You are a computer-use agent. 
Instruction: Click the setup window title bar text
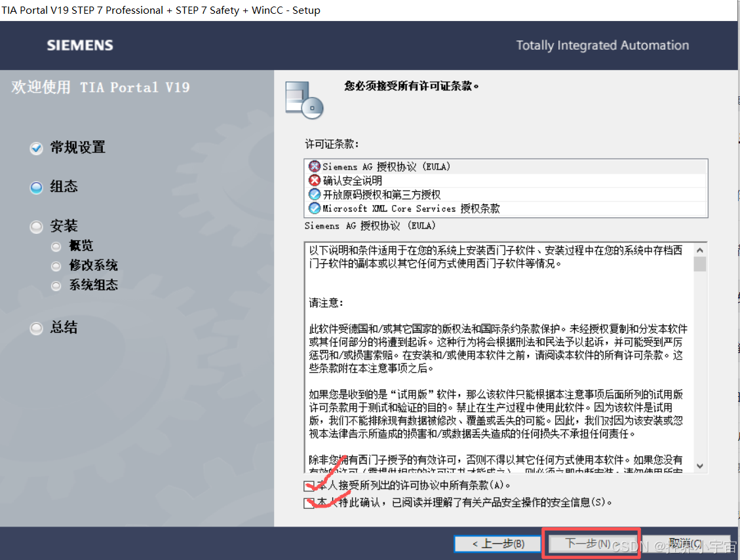pos(161,10)
